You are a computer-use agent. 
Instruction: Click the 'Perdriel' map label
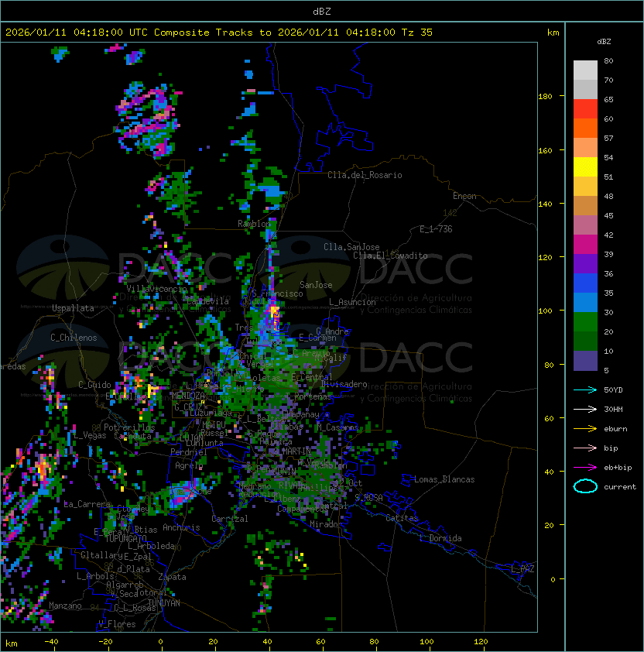click(188, 451)
